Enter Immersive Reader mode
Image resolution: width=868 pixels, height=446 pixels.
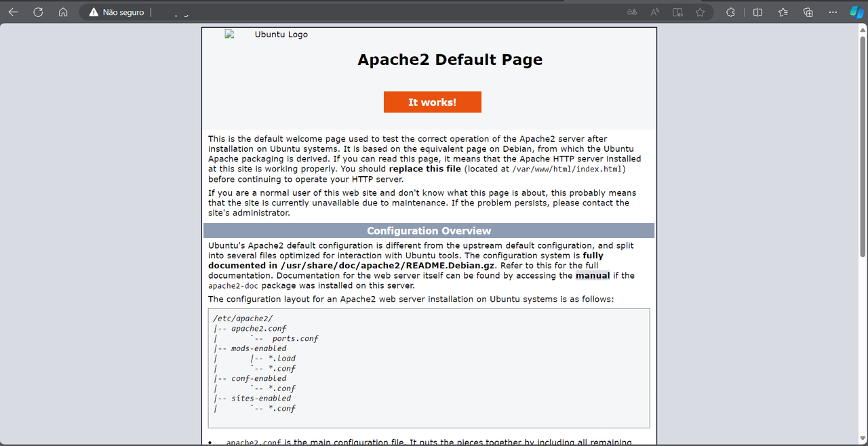point(677,12)
